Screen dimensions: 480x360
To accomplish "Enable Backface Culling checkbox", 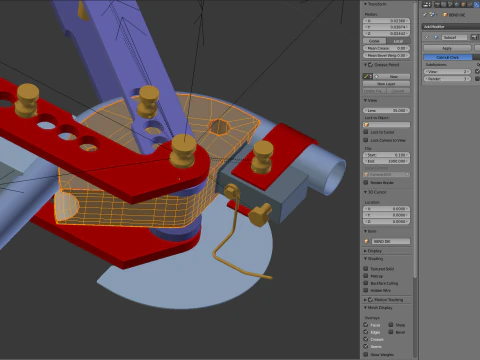I will tap(366, 283).
